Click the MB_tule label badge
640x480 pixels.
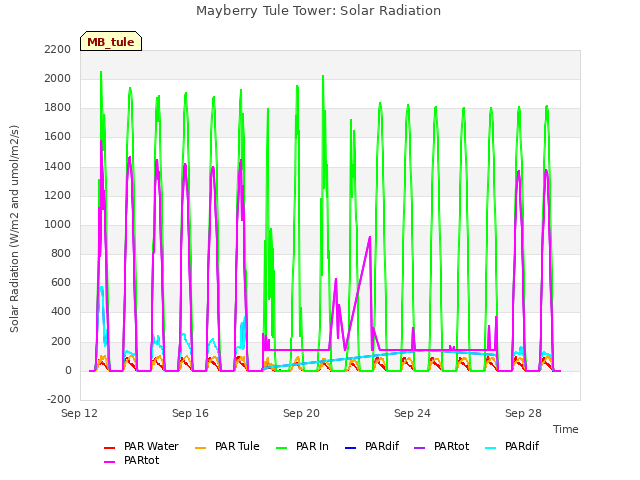(x=111, y=42)
